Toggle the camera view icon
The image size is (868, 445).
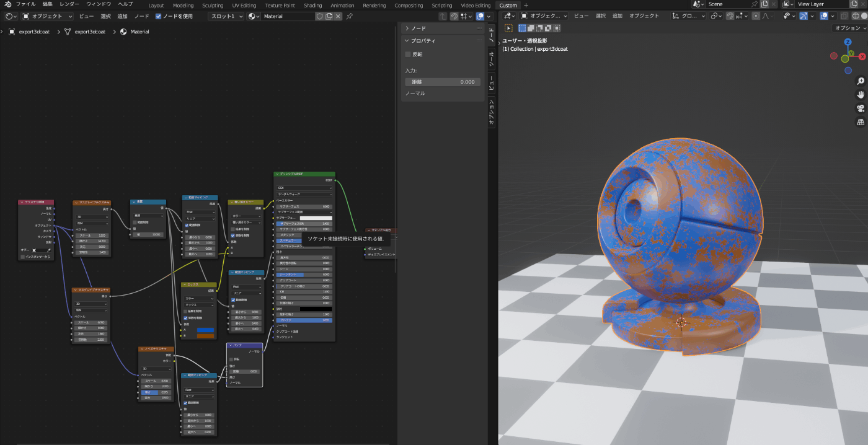click(x=861, y=108)
